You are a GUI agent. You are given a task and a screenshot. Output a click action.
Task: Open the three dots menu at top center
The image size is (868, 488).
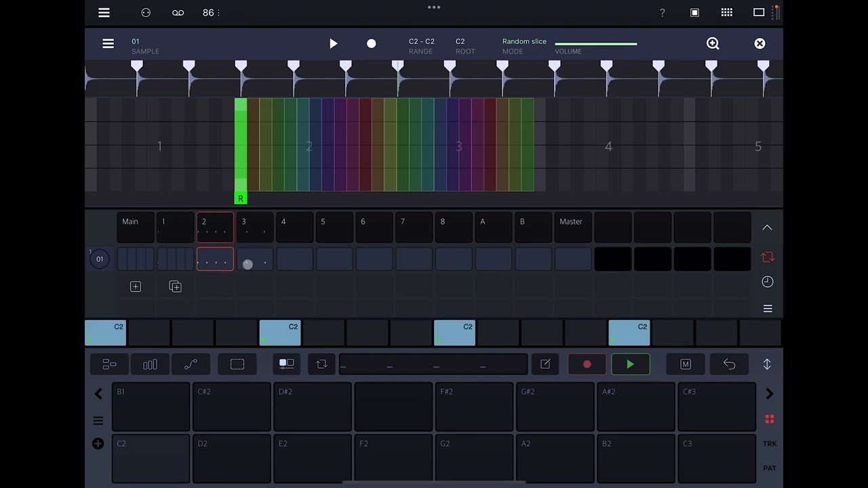(x=434, y=7)
